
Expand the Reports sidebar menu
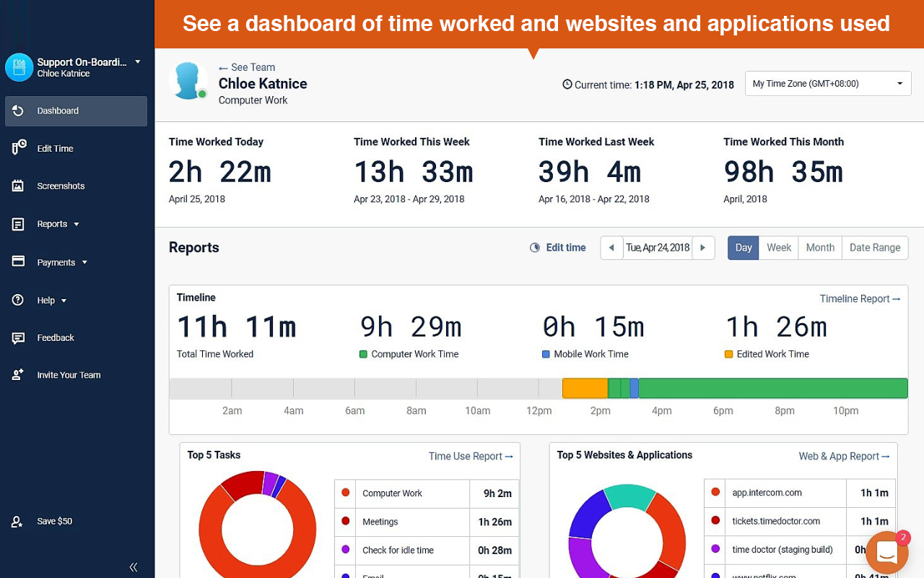click(x=58, y=224)
